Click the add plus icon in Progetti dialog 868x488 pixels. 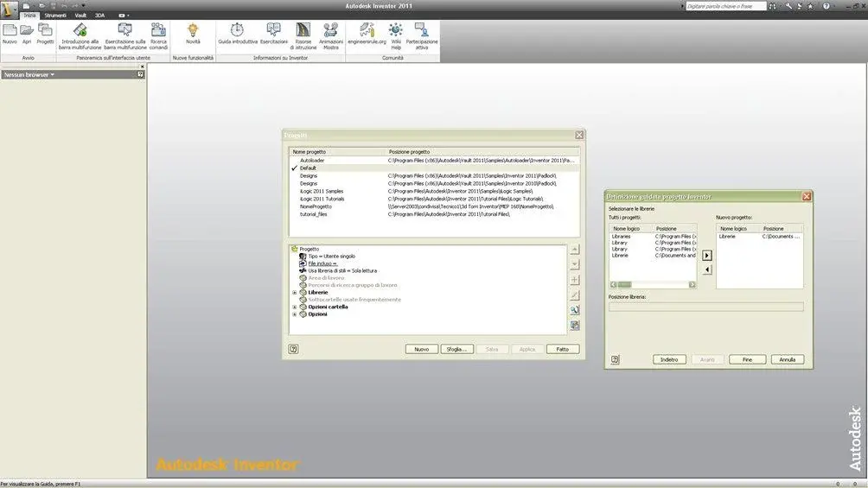point(575,279)
